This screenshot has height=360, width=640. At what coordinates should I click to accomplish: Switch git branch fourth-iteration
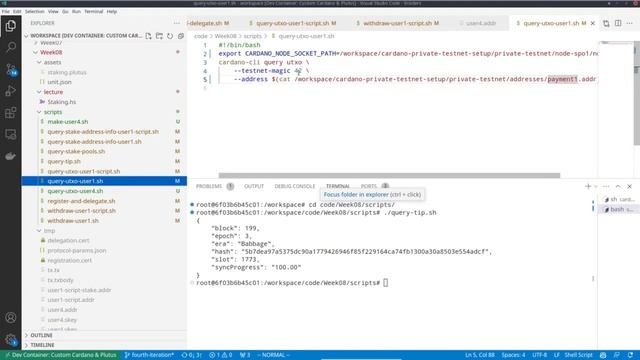(x=149, y=355)
